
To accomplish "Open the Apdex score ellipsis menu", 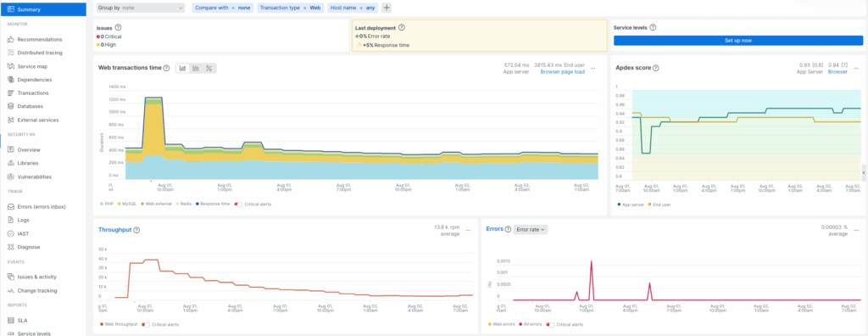I will coord(855,68).
